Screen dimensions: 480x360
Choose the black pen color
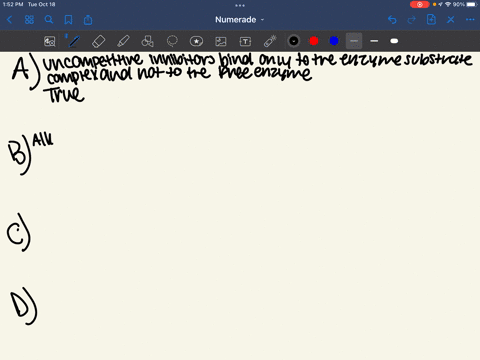click(x=294, y=41)
